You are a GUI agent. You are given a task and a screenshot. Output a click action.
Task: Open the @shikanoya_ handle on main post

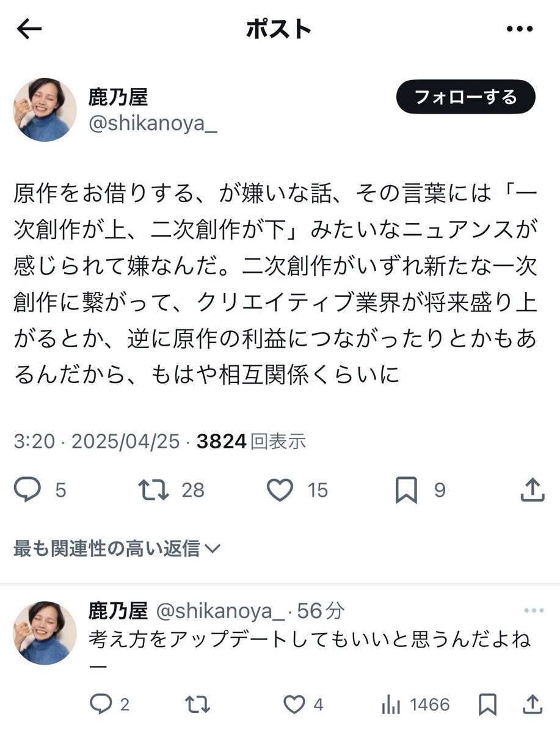(x=152, y=124)
